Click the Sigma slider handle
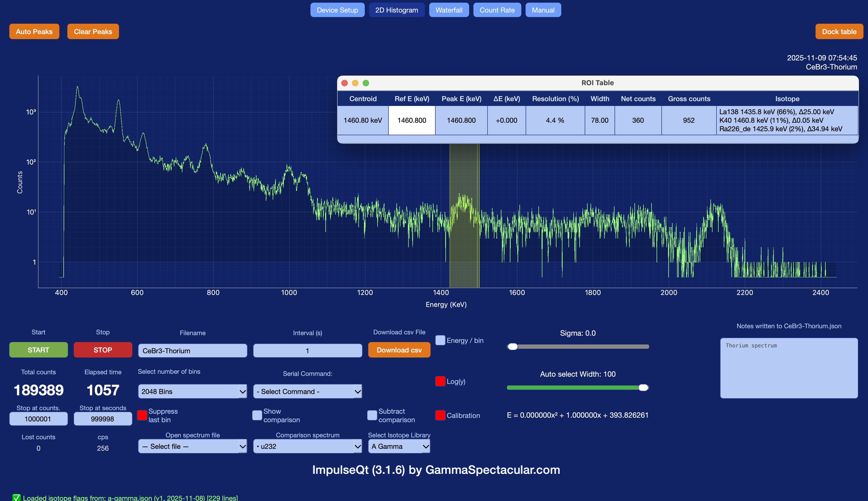This screenshot has height=501, width=868. [513, 347]
